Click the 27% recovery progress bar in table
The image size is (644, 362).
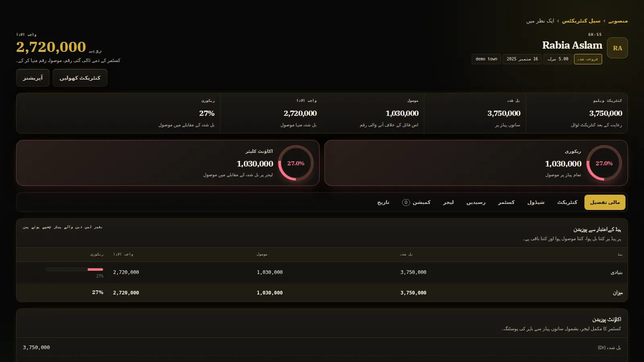(74, 269)
